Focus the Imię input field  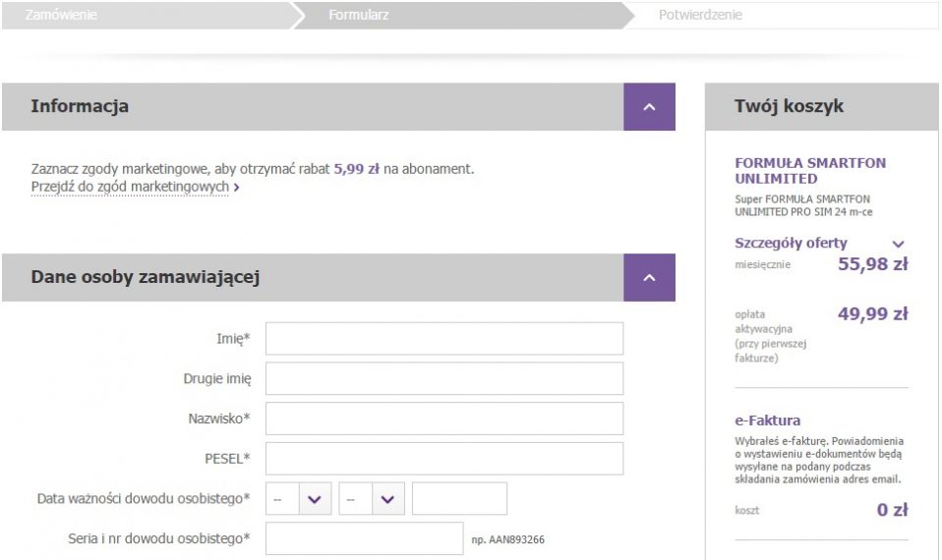tap(443, 339)
